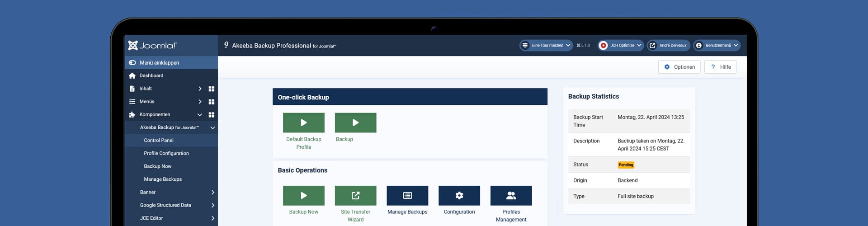This screenshot has width=868, height=226.
Task: Select 'Montag, 22. April 2024 13:25' start time
Action: [x=651, y=117]
